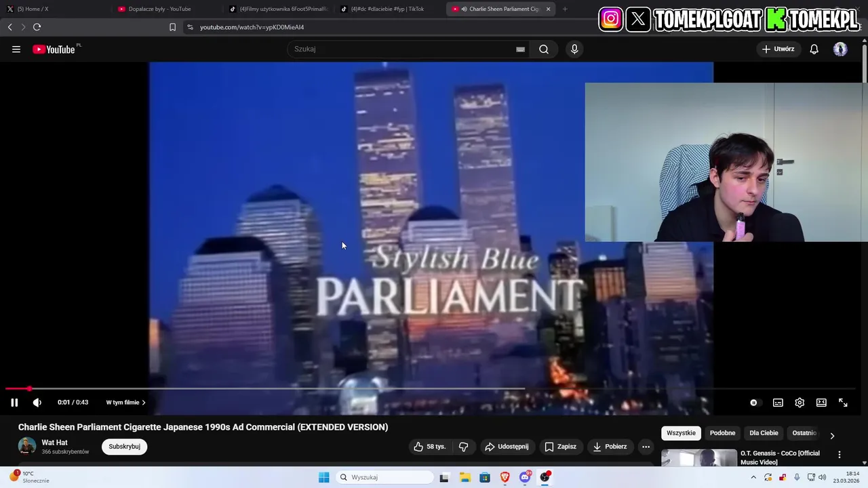The width and height of the screenshot is (868, 488).
Task: Like the video (58 tys.)
Action: (x=430, y=447)
